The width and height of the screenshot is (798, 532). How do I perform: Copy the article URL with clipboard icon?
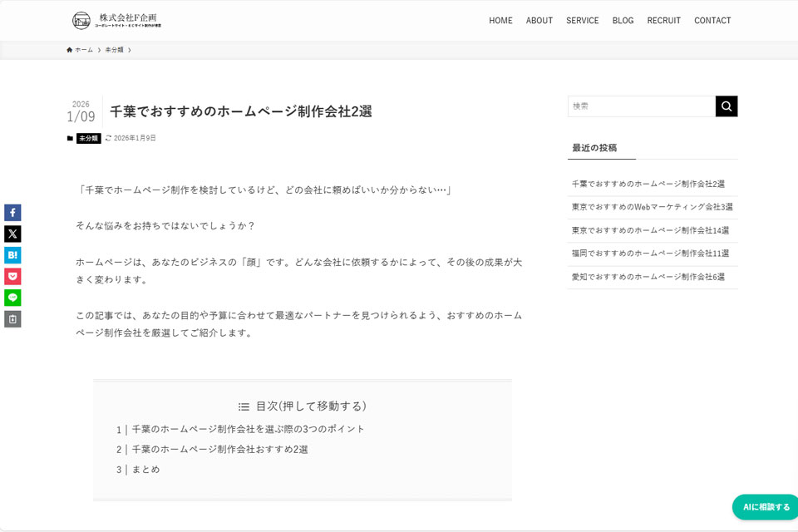click(x=12, y=318)
